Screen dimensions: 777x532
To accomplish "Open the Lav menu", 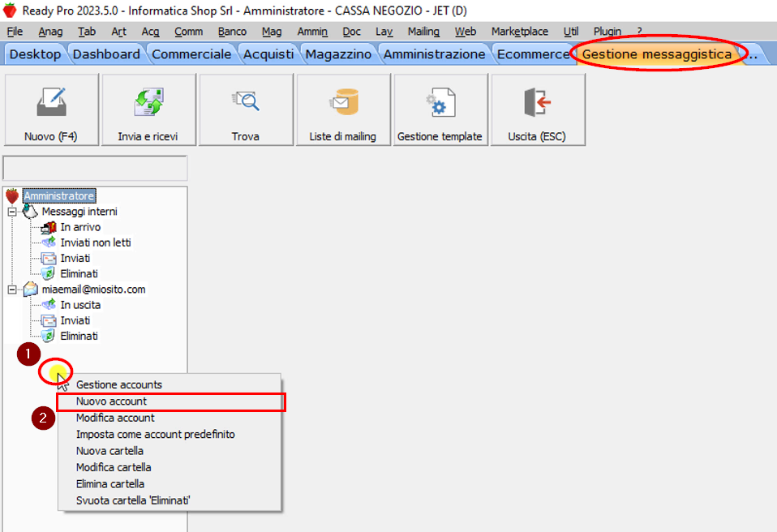I will click(384, 32).
